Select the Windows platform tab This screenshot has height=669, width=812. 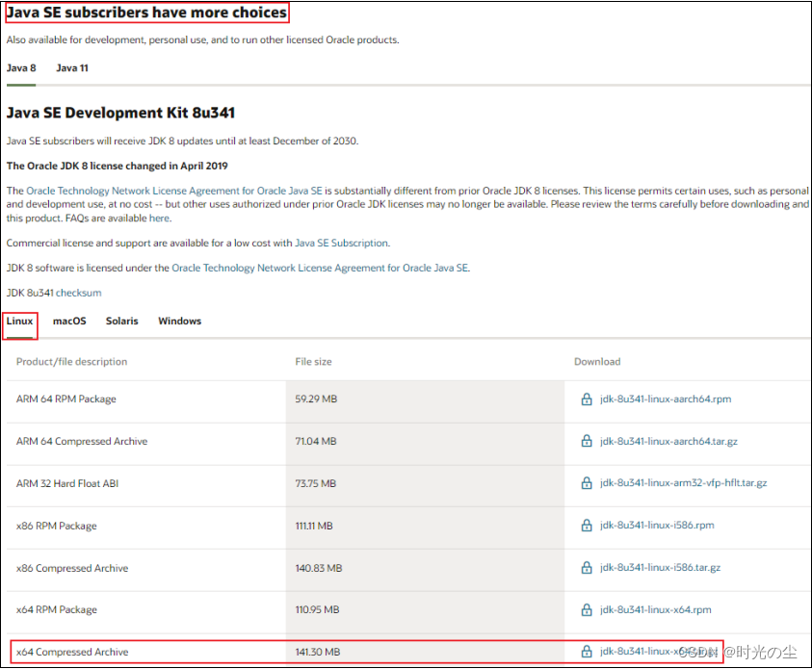180,322
